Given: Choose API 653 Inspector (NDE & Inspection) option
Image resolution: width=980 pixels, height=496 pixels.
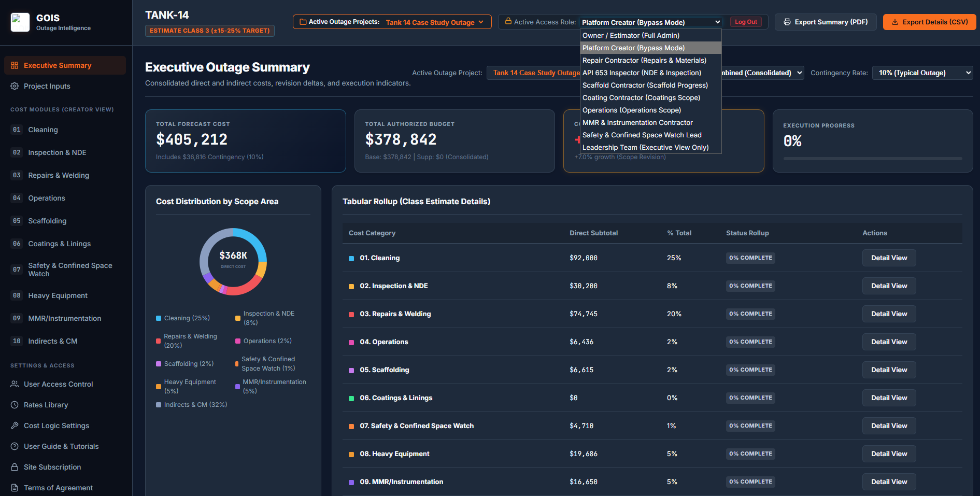Looking at the screenshot, I should (650, 73).
